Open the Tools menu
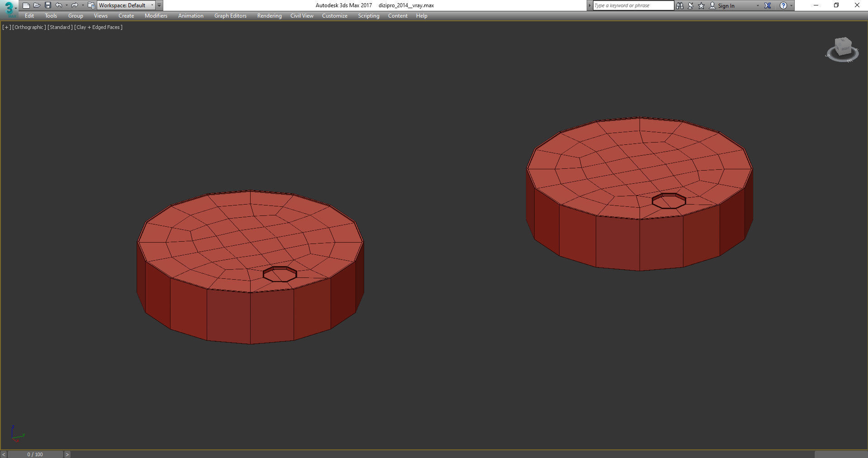Image resolution: width=868 pixels, height=458 pixels. 51,16
